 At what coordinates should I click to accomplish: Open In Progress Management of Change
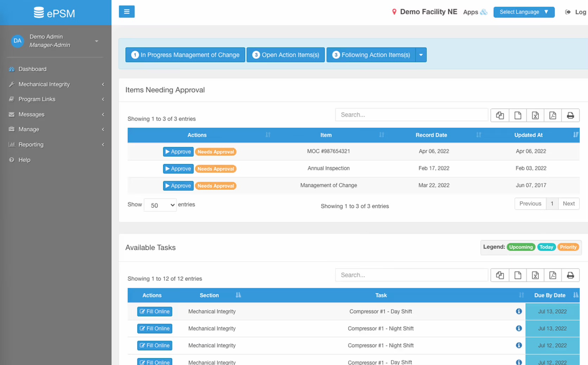[185, 55]
